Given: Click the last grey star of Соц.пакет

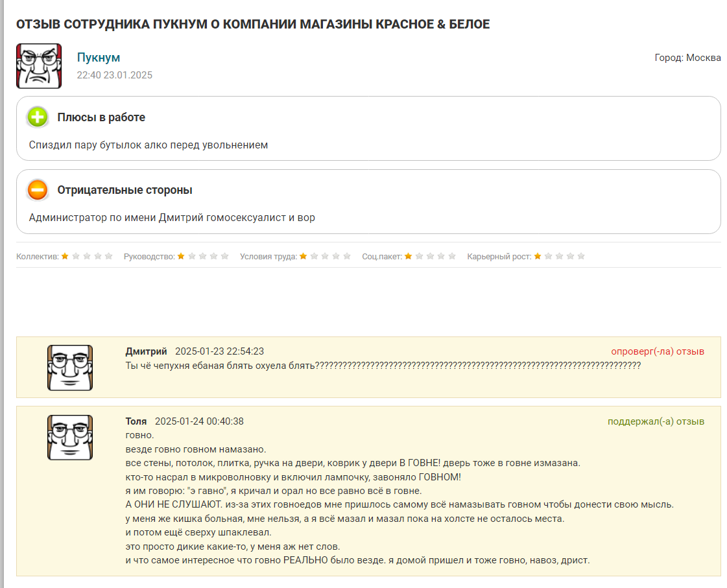Looking at the screenshot, I should (452, 256).
